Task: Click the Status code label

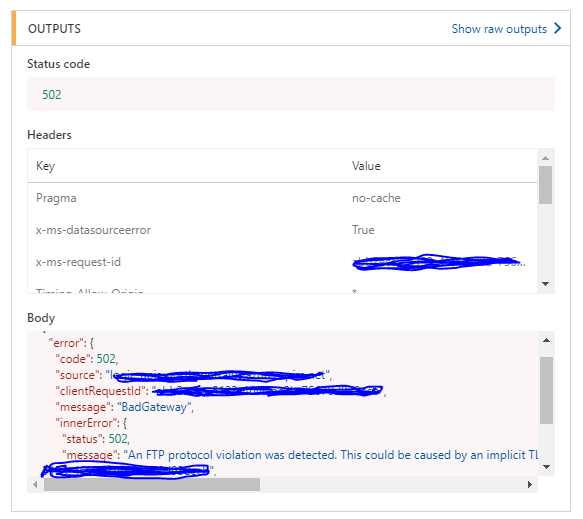Action: point(58,64)
